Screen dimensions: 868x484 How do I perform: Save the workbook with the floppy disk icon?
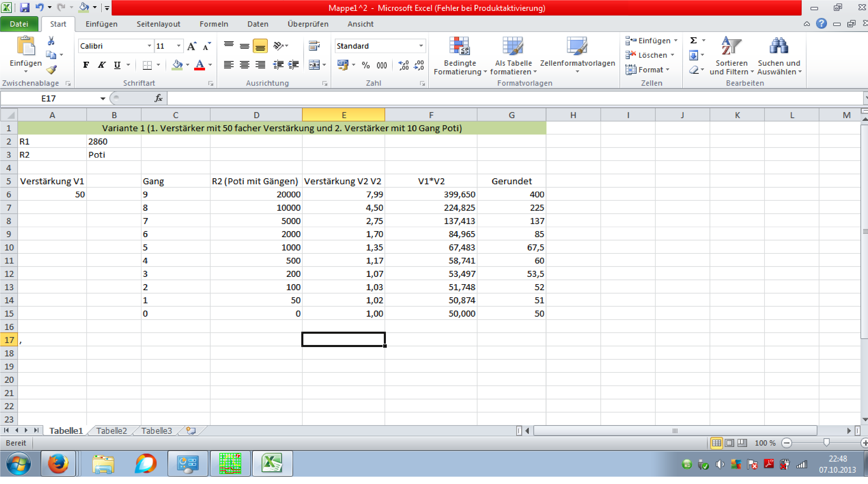pyautogui.click(x=25, y=7)
